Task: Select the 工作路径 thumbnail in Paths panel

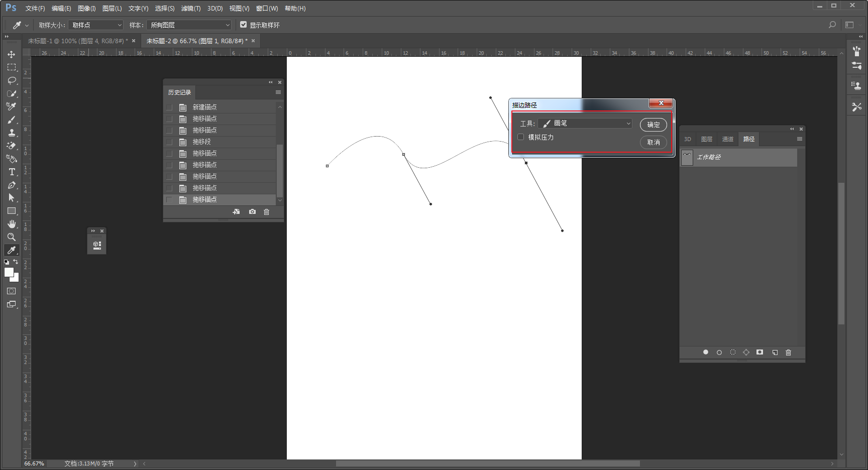Action: (x=687, y=158)
